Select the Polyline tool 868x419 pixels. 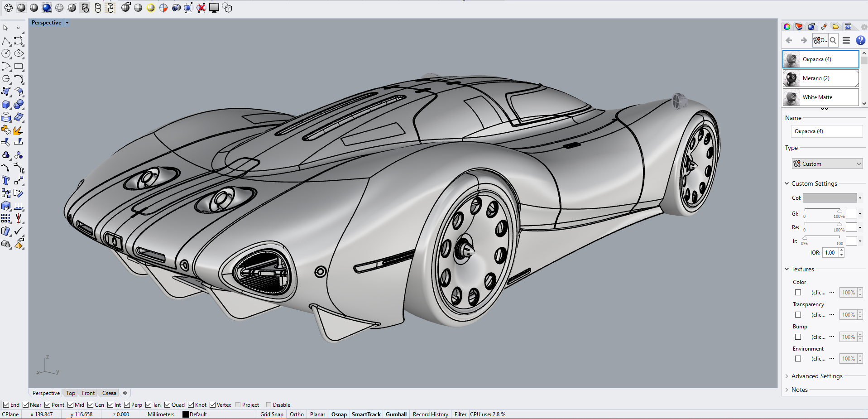click(x=7, y=40)
